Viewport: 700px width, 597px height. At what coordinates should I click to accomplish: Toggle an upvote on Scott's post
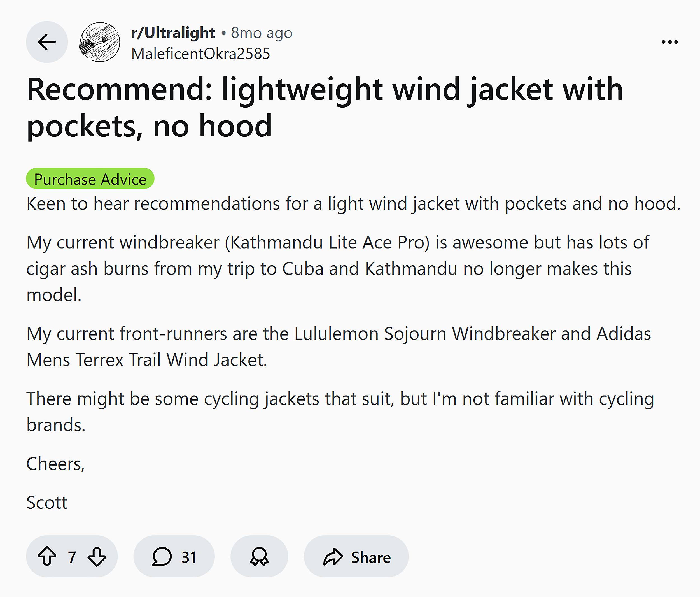(47, 557)
